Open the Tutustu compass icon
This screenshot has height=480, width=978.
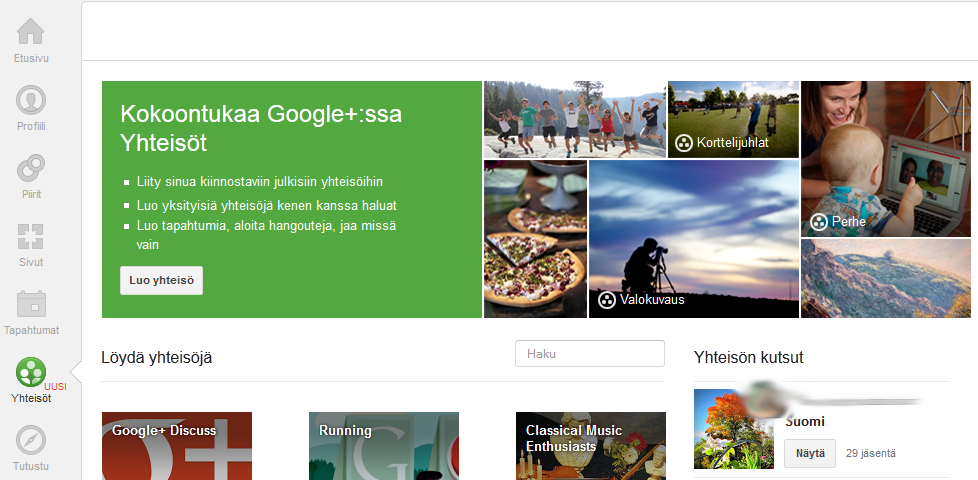(31, 440)
